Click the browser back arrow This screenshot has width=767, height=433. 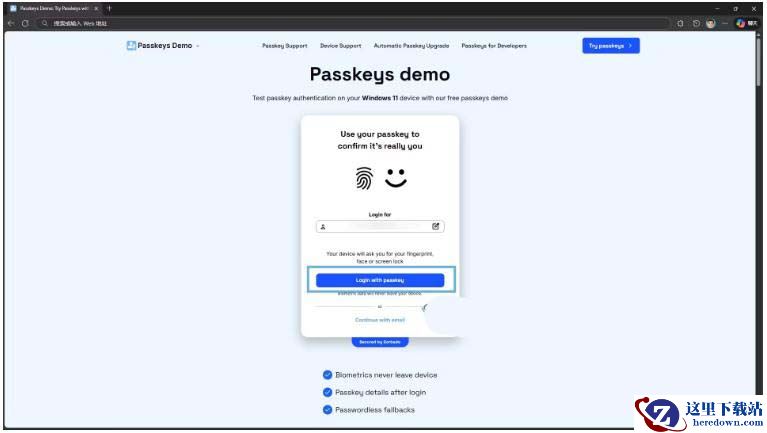[10, 23]
